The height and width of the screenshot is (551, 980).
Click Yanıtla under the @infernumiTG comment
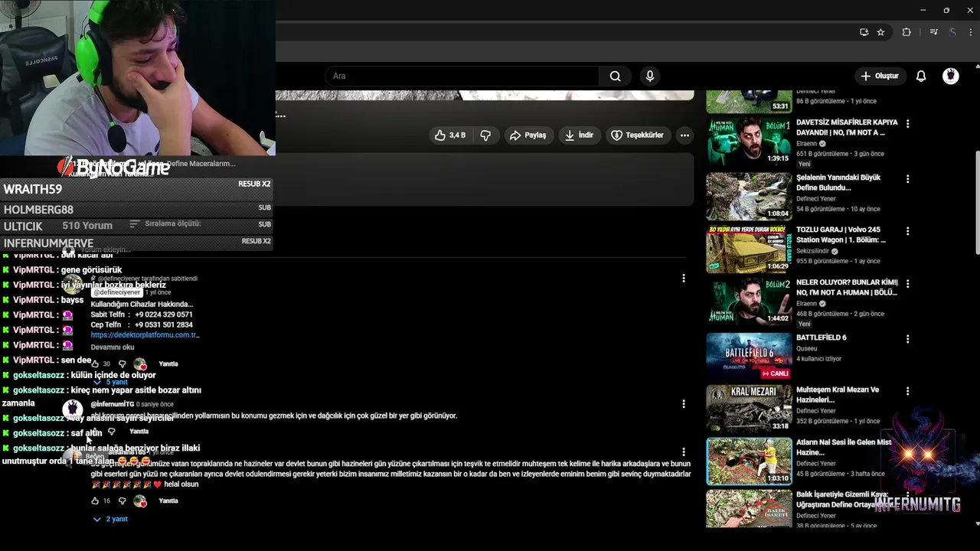(139, 432)
